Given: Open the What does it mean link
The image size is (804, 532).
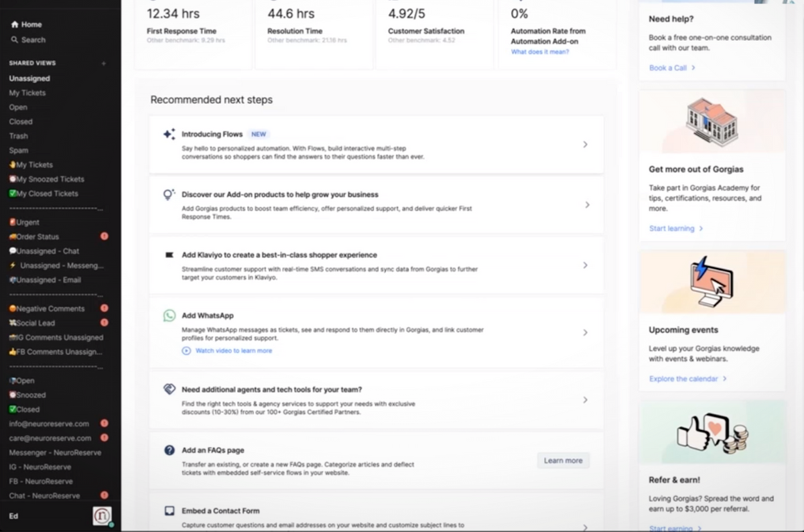Looking at the screenshot, I should (539, 52).
